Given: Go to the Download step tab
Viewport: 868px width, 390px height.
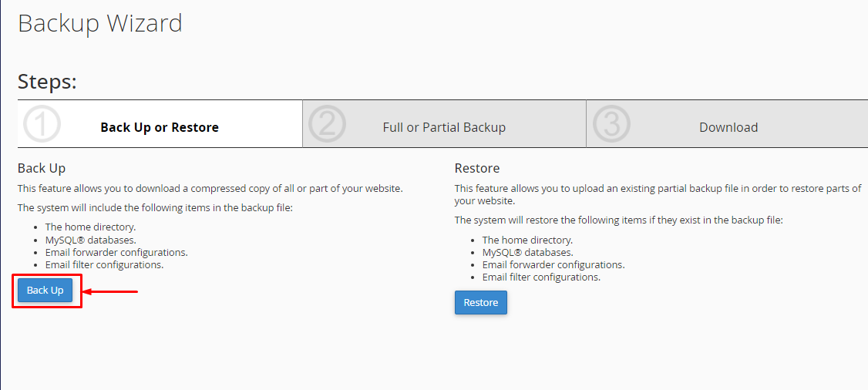Looking at the screenshot, I should point(728,127).
